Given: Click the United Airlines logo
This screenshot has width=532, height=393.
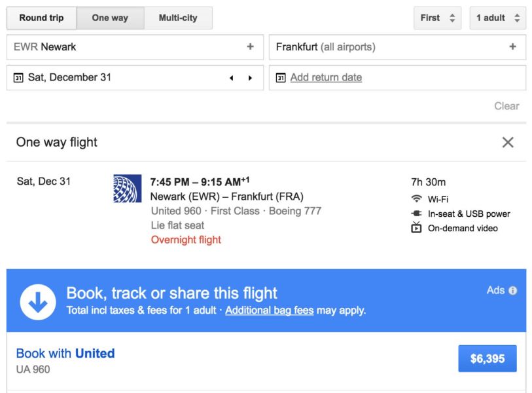Looking at the screenshot, I should 126,189.
